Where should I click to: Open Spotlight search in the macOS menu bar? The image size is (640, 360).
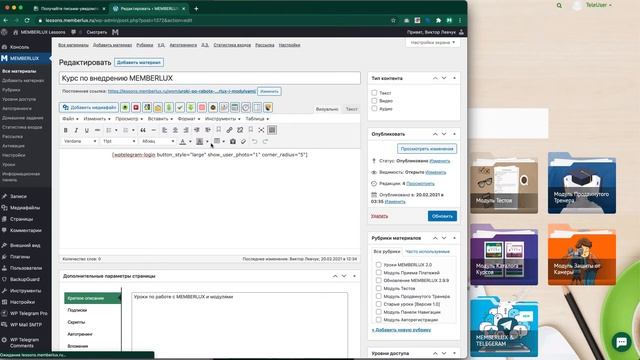[559, 5]
